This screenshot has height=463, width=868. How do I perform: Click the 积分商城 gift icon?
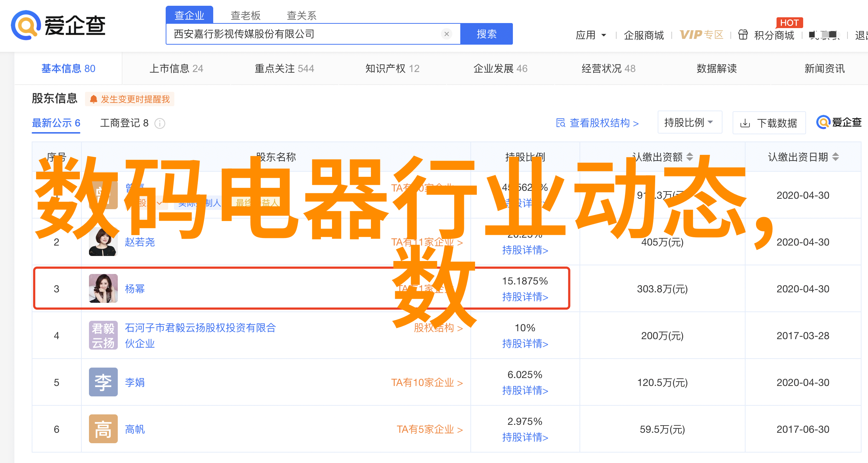(743, 35)
